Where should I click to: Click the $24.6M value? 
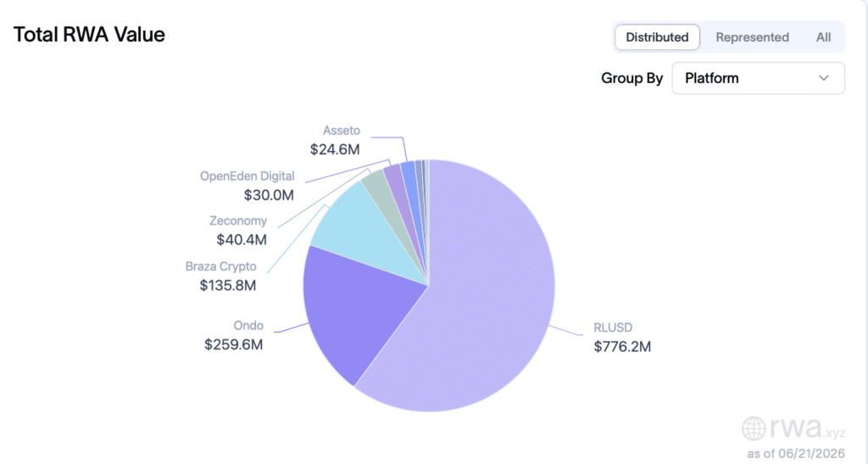[335, 149]
